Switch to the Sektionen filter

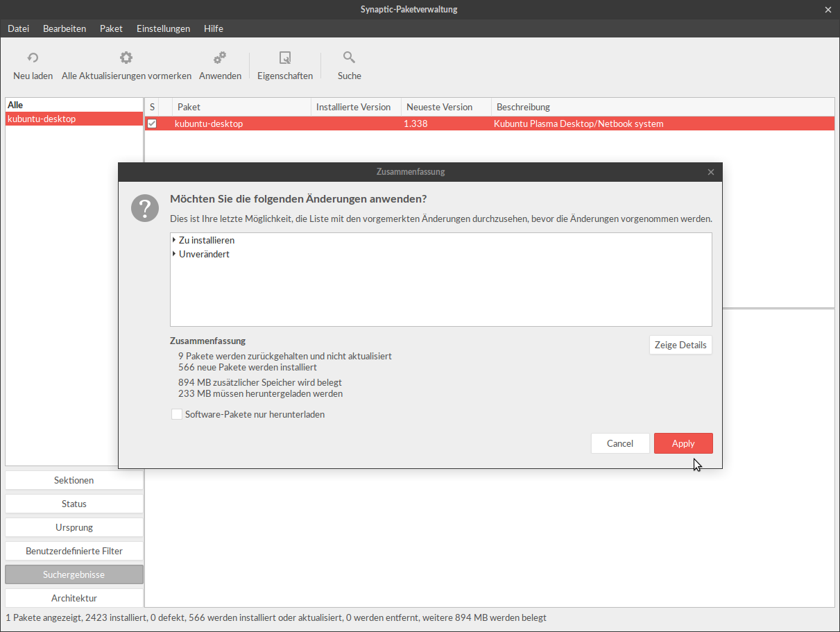(x=74, y=480)
